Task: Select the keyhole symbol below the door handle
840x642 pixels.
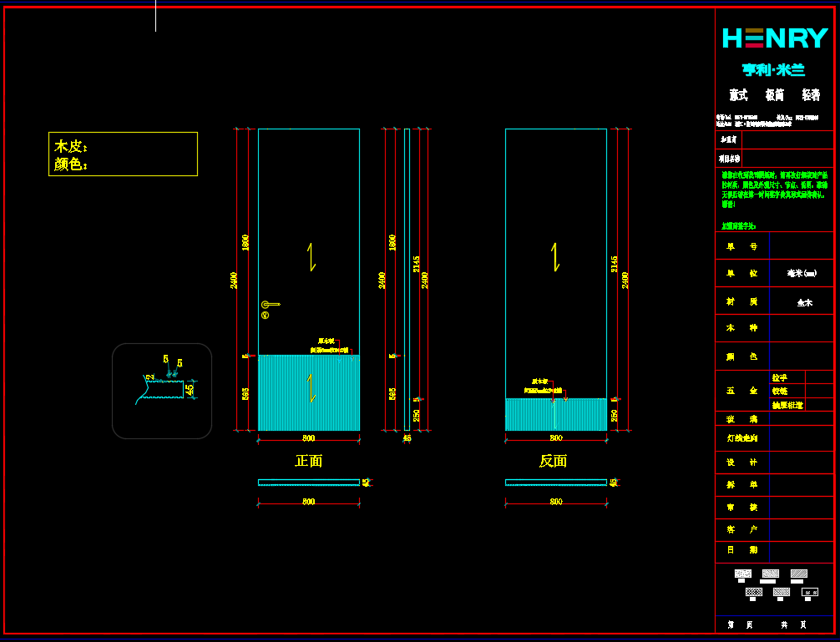Action: pos(265,316)
